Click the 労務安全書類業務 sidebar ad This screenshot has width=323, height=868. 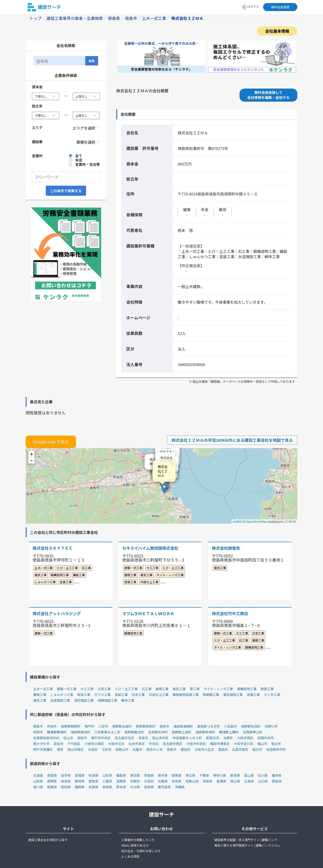[x=66, y=254]
